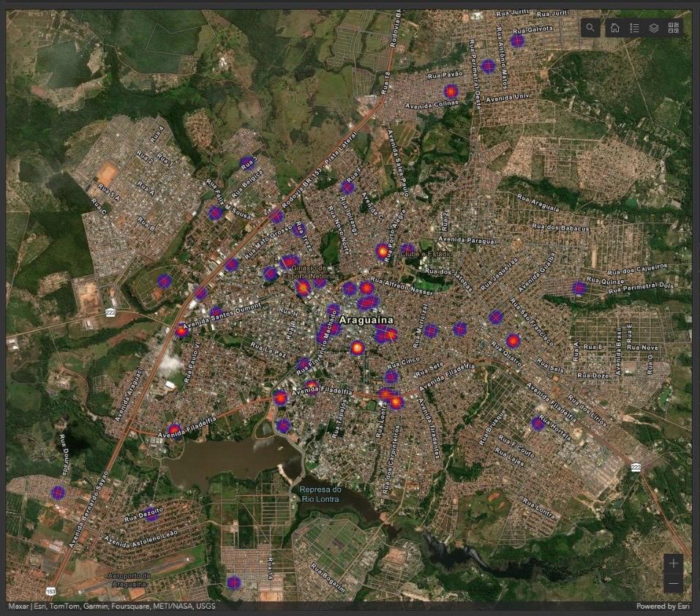Viewport: 700px width, 616px height.
Task: Click the Rua São Francisco label
Action: pos(532,323)
